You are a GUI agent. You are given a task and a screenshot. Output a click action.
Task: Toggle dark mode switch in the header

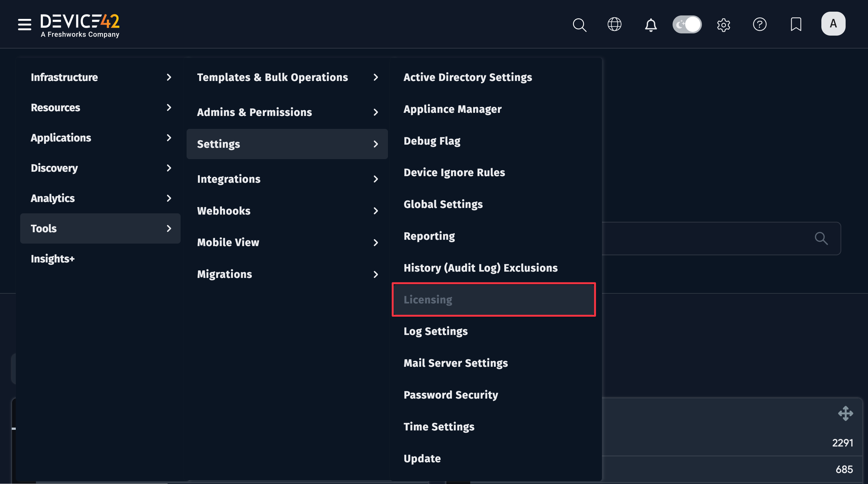tap(687, 24)
